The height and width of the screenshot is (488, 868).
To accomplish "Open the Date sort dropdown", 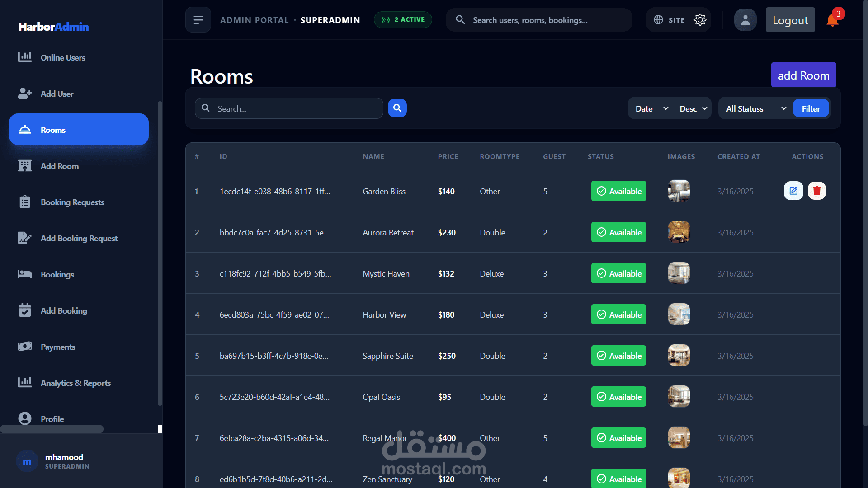I will click(x=651, y=108).
